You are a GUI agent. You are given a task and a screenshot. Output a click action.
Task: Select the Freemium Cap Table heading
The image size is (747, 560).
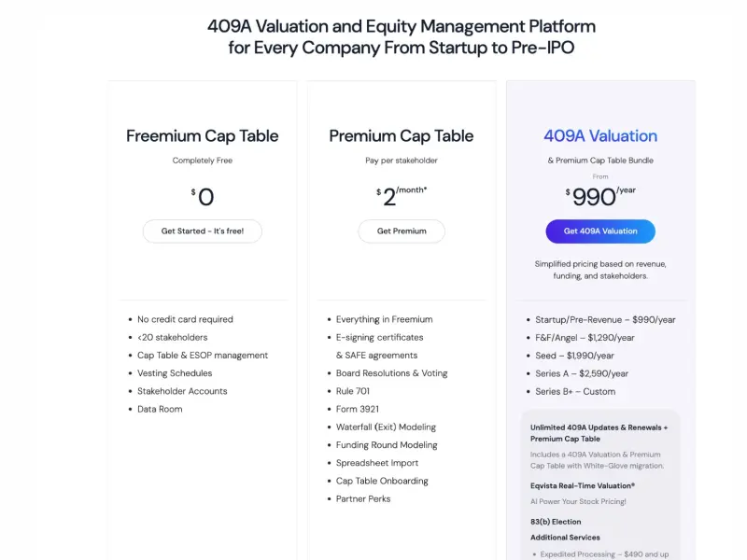pos(202,136)
